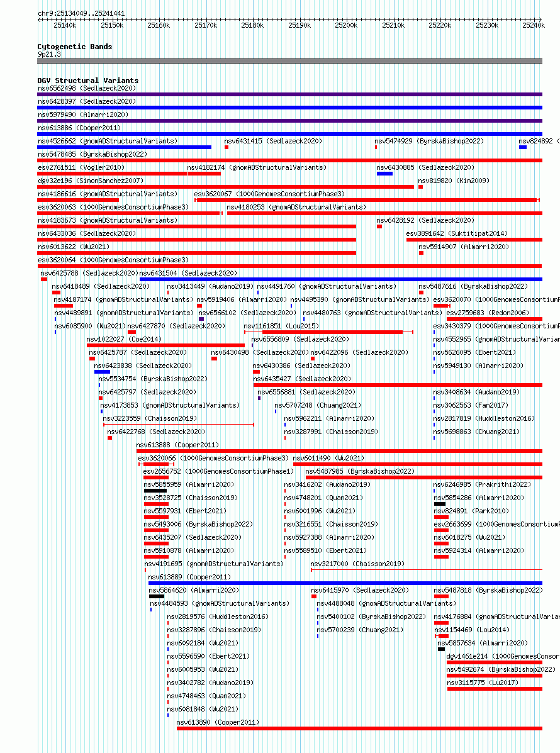Open nsv4186616 (gnomADStructuralVariants) label
Image resolution: width=560 pixels, height=753 pixels.
pos(108,194)
